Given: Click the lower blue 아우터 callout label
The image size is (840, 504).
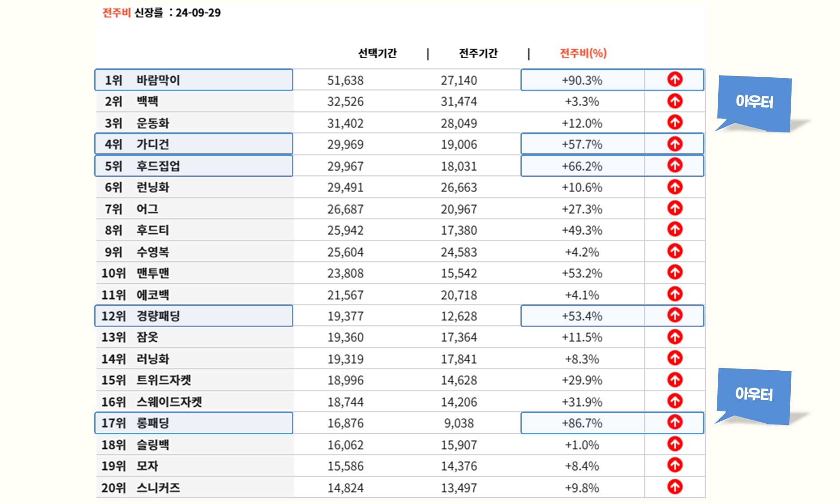Looking at the screenshot, I should tap(754, 394).
